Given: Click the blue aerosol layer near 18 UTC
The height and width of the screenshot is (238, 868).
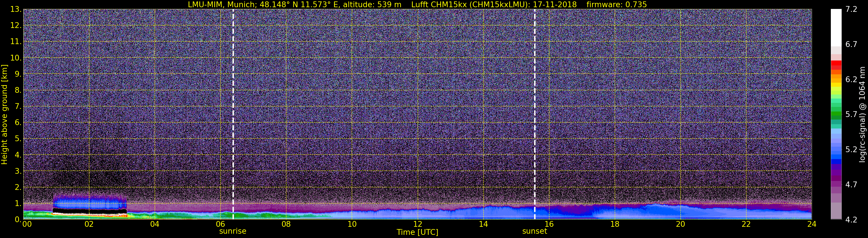Looking at the screenshot, I should tap(614, 213).
